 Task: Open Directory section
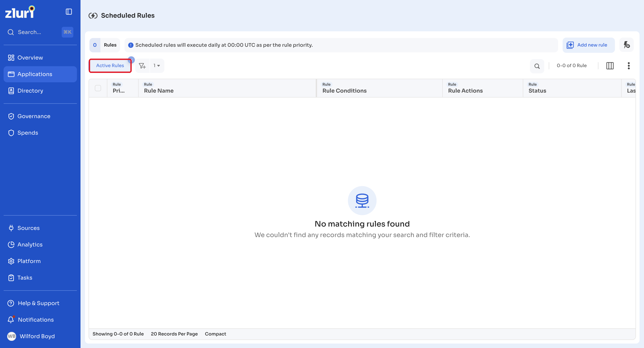point(40,91)
